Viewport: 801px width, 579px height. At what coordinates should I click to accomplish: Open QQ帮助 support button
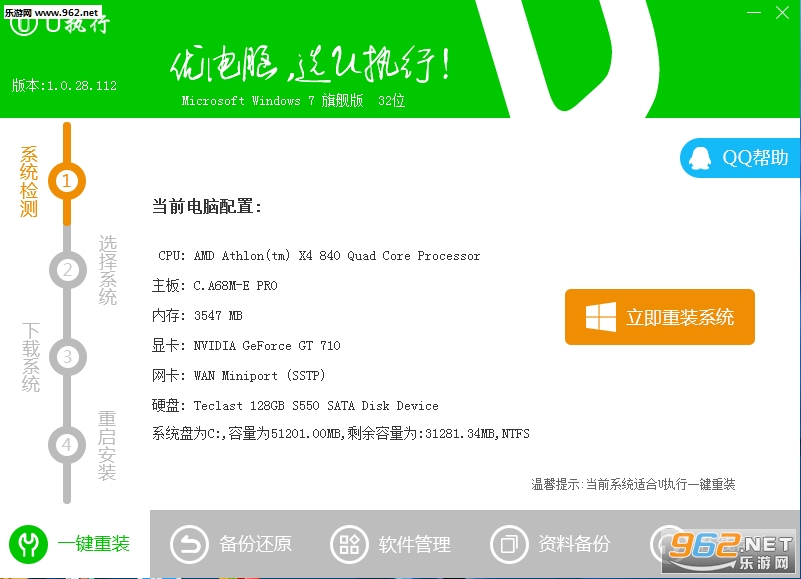[740, 158]
